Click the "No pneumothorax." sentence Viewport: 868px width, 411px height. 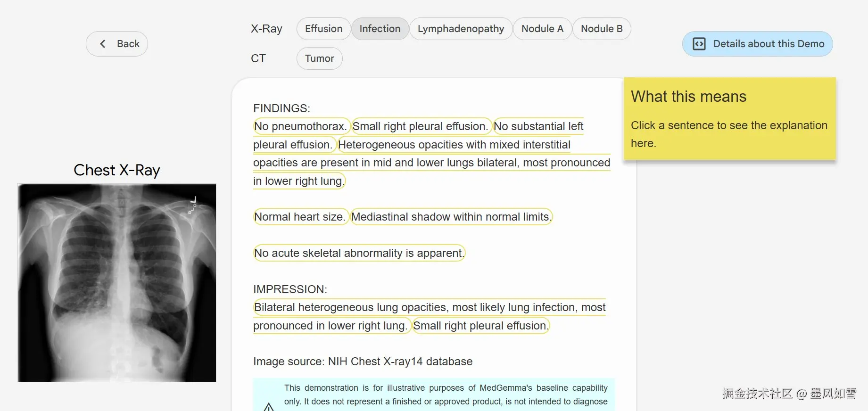[300, 126]
